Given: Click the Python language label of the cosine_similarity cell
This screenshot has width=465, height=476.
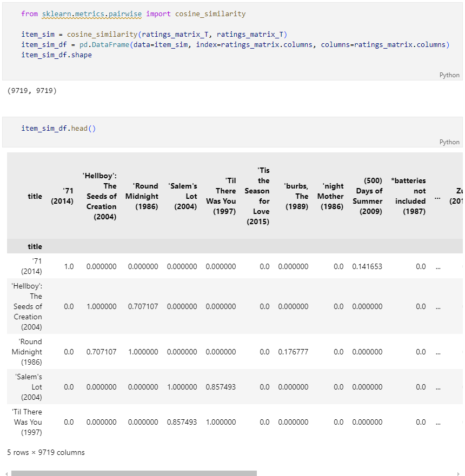Looking at the screenshot, I should (x=449, y=75).
